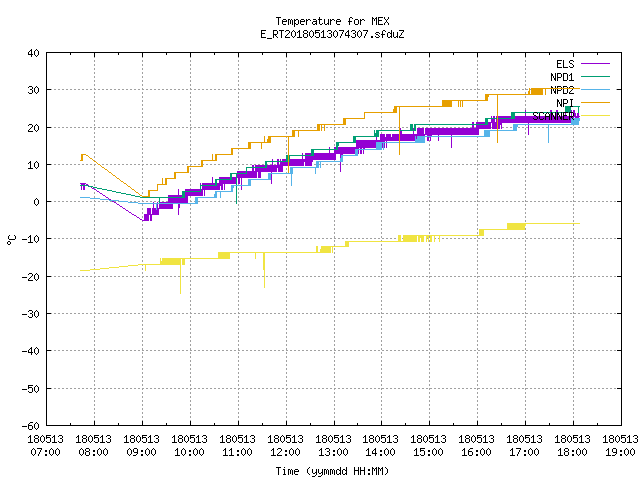Click the x-axis tick label 12:00
This screenshot has width=640, height=480.
[285, 452]
